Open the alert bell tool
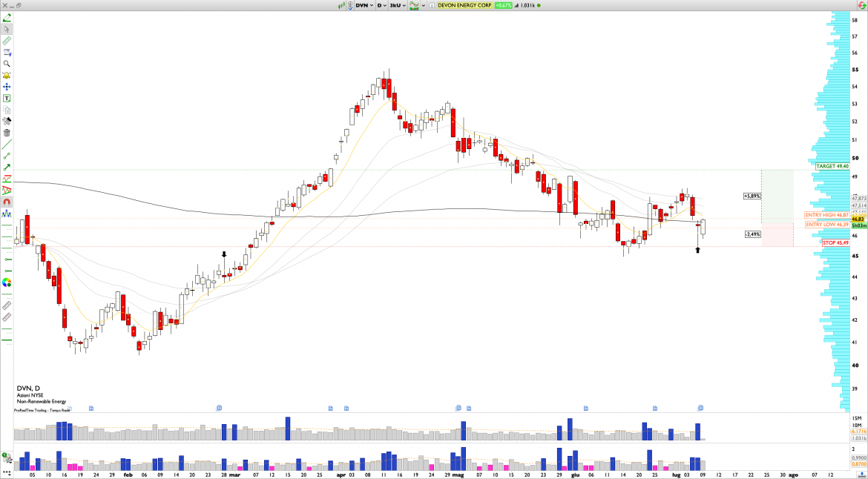 click(7, 76)
